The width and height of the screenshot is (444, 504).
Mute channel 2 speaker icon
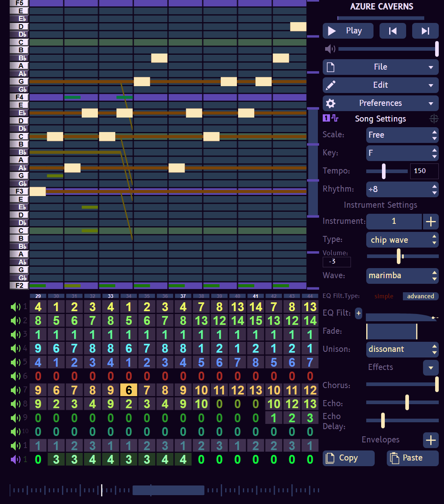click(x=15, y=321)
